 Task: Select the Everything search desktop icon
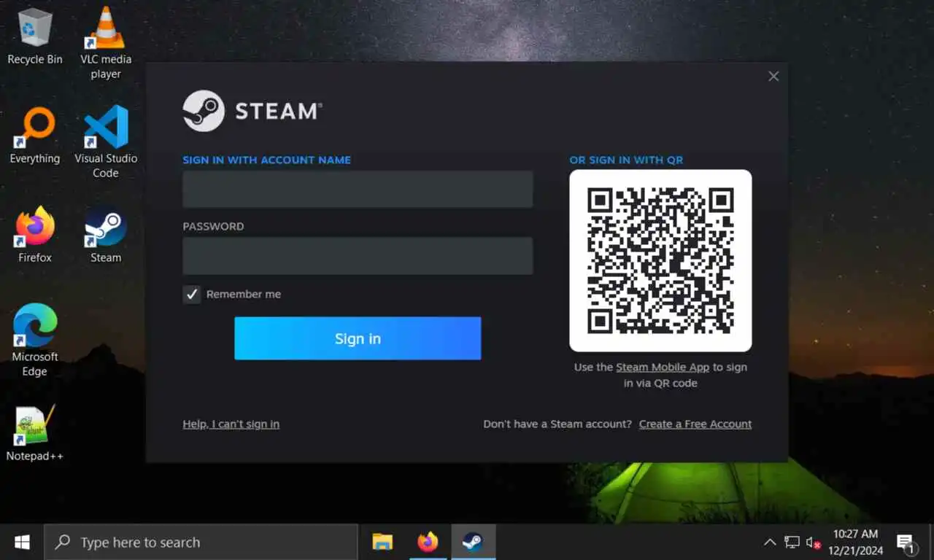click(x=34, y=136)
